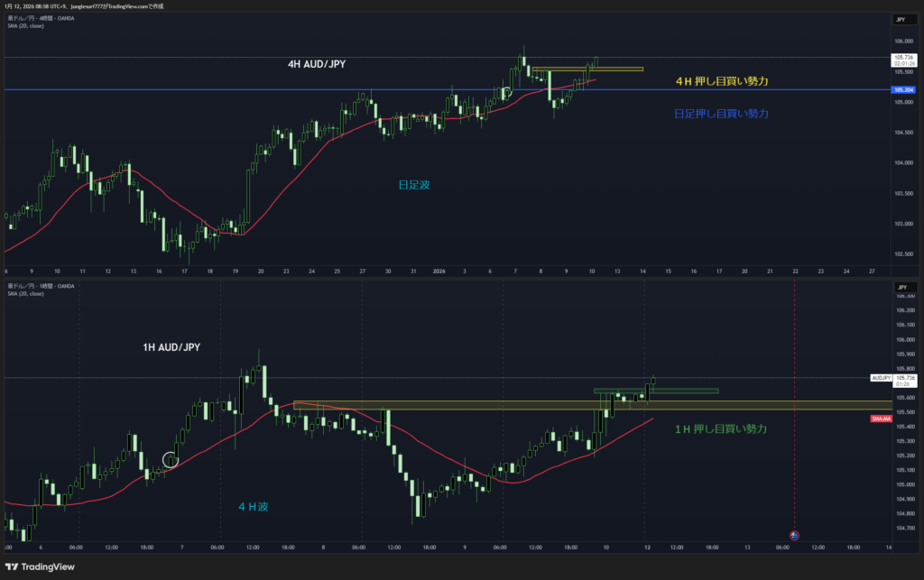Click the white circle marker on the 1H chart
This screenshot has width=924, height=580.
click(171, 460)
